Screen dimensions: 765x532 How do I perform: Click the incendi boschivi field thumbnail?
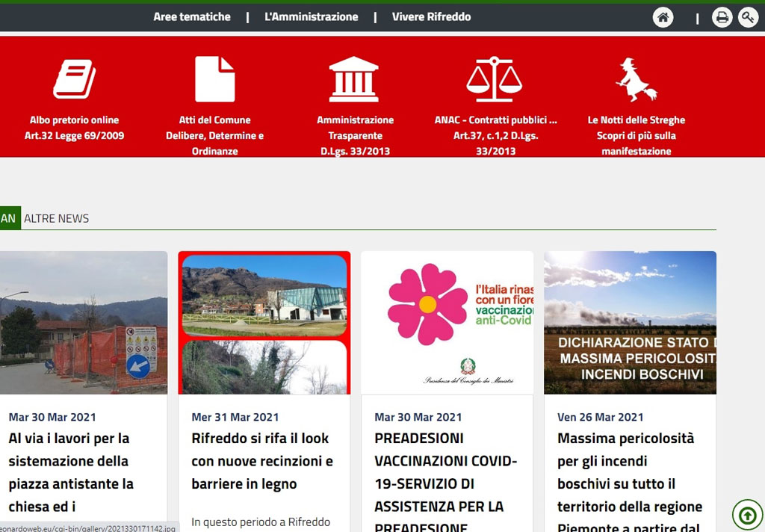(630, 323)
